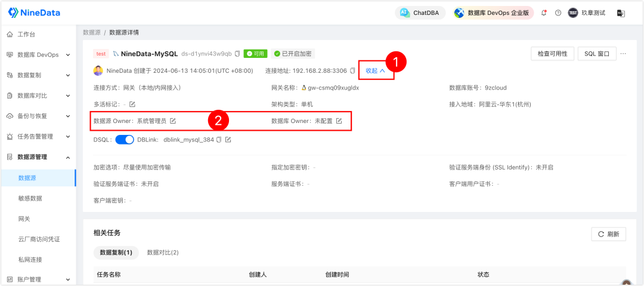Edit the DBLink dblink_mysql_384
644x286 pixels.
228,140
